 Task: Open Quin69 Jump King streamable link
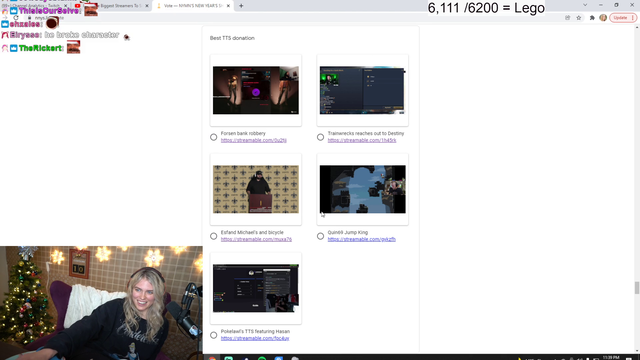coord(361,240)
